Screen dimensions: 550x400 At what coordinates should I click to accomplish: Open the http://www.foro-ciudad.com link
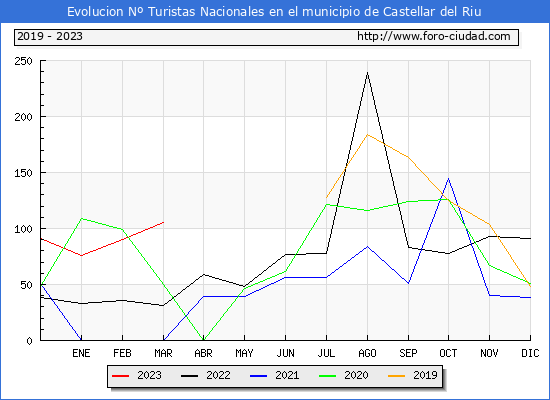[x=434, y=36]
